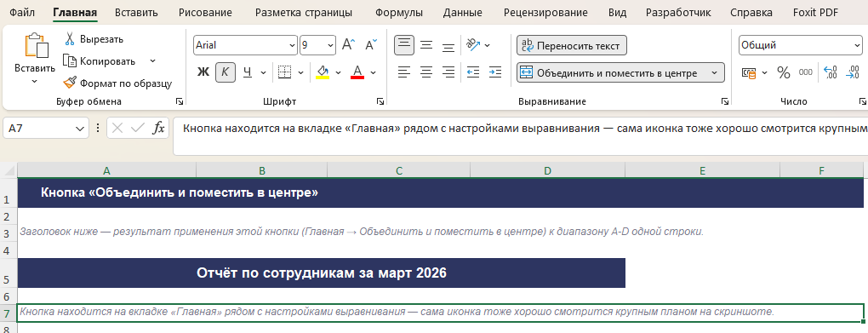
Task: Apply thousands separator 000 format
Action: tap(805, 72)
